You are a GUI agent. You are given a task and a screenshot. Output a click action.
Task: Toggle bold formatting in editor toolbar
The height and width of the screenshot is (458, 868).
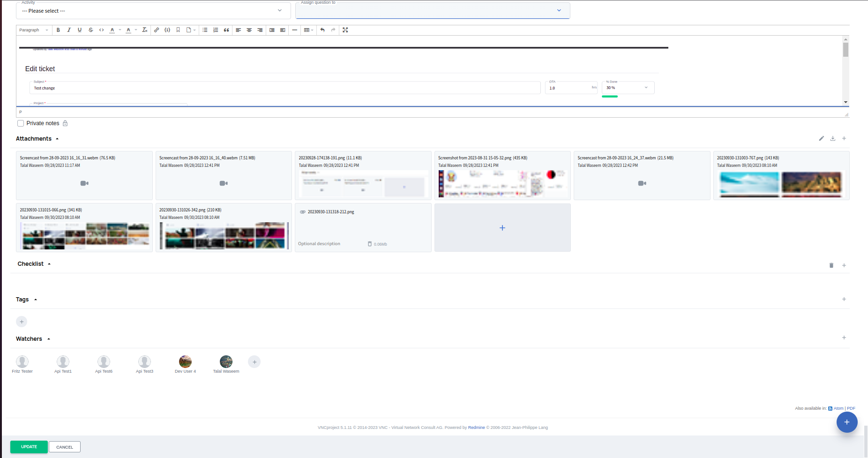[58, 30]
